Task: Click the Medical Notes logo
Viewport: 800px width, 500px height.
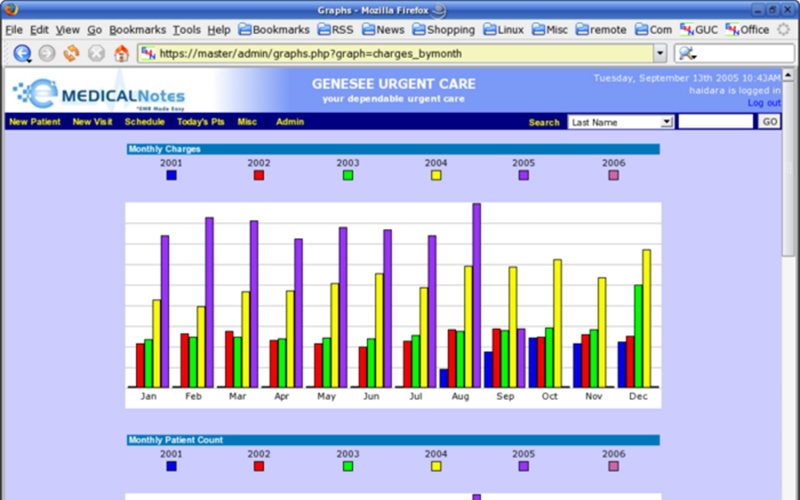Action: [99, 94]
